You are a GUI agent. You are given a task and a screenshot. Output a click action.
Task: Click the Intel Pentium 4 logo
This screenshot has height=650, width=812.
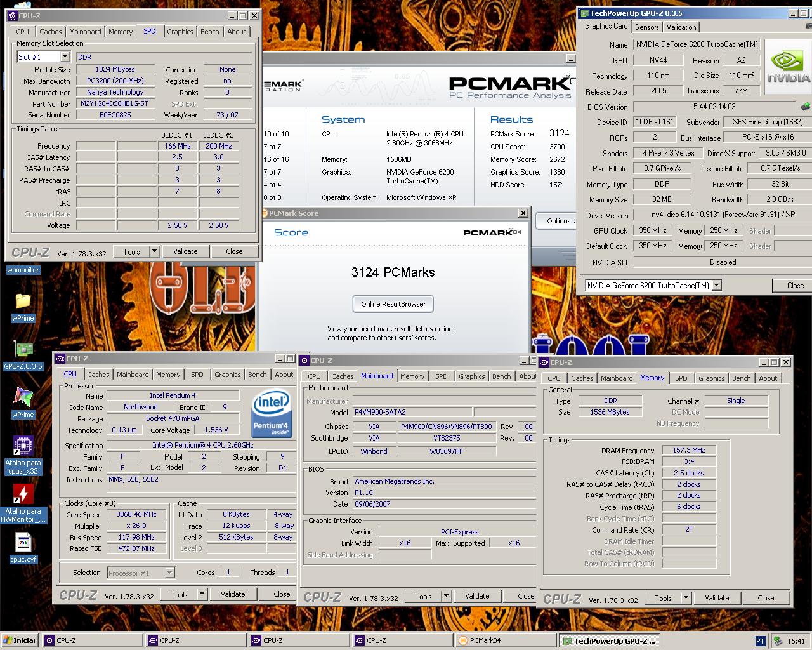(272, 415)
